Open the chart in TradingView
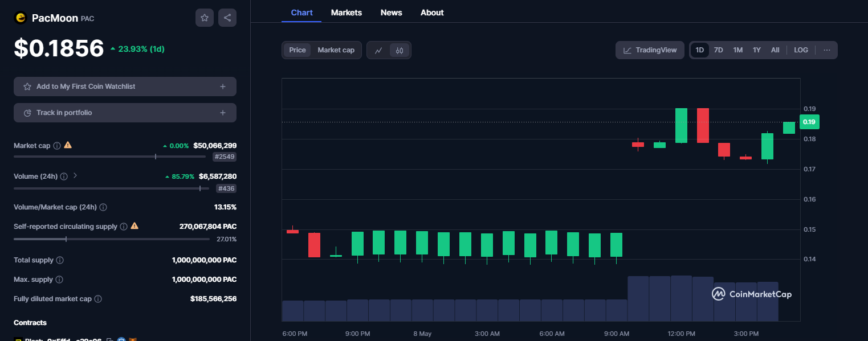The width and height of the screenshot is (868, 341). click(x=650, y=50)
